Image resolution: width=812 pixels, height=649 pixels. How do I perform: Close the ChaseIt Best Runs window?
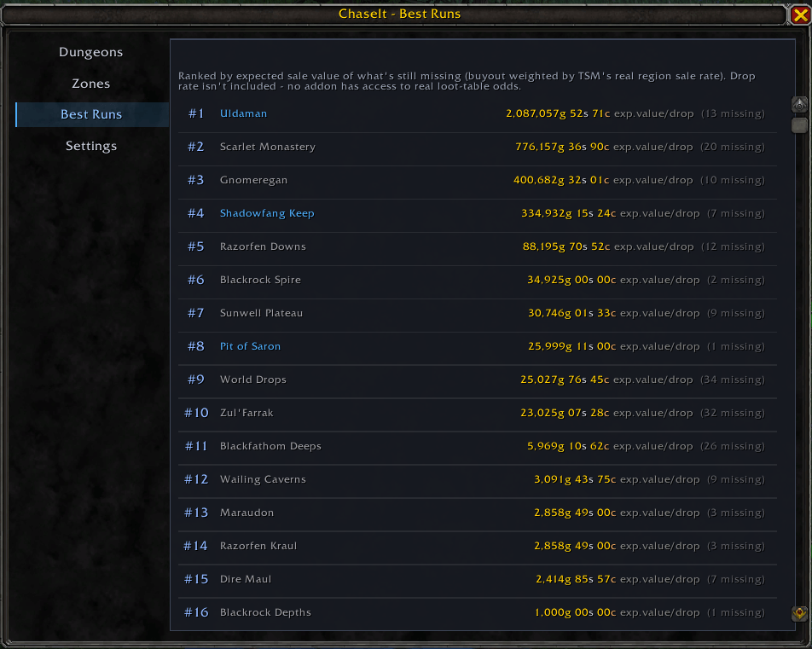800,15
